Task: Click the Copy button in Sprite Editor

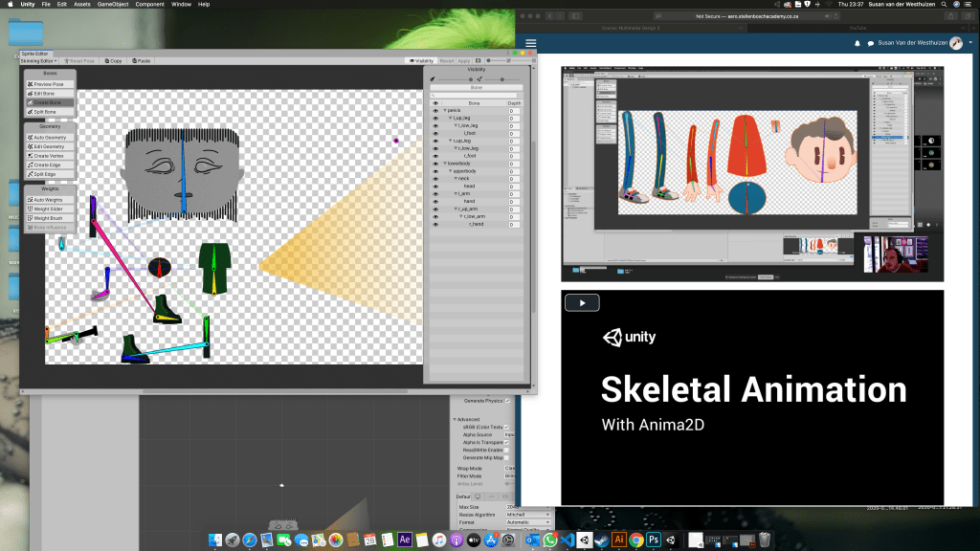Action: pos(113,60)
